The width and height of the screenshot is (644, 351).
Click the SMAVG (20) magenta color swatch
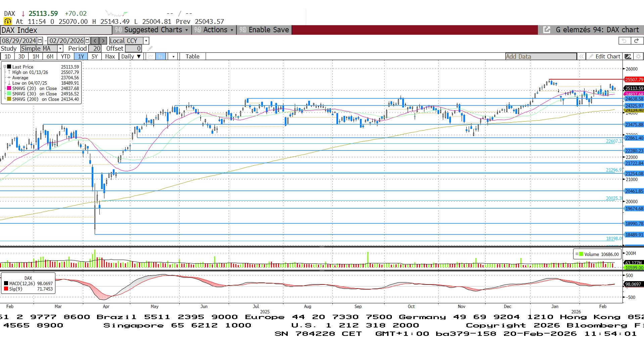point(9,88)
